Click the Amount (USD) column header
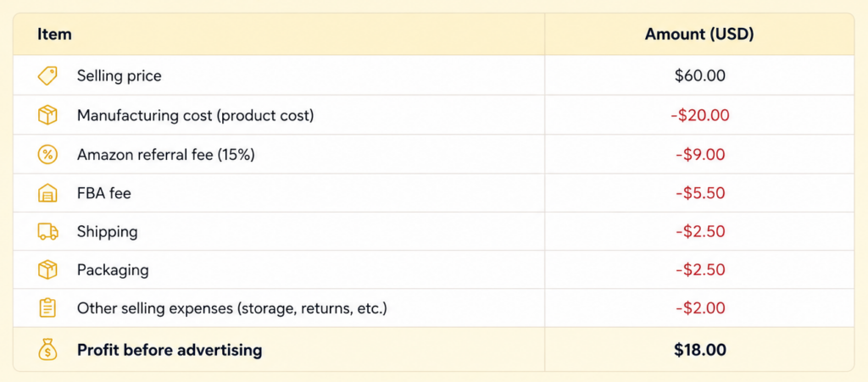 tap(699, 34)
